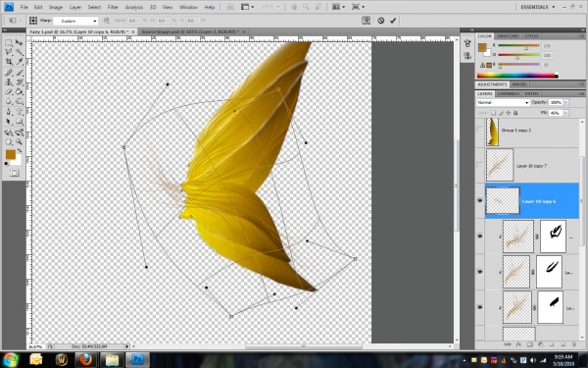Select the 3D Rotate tool
Screen dimensions: 588x368
coord(8,132)
